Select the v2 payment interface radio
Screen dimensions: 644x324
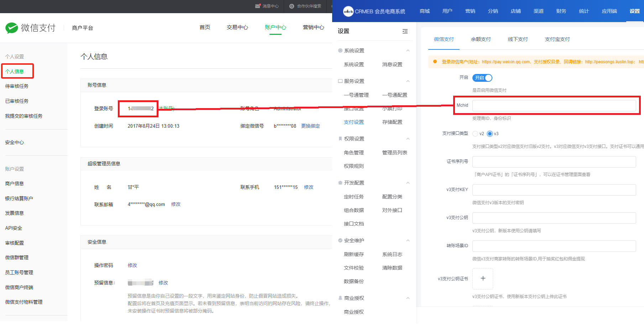(475, 134)
